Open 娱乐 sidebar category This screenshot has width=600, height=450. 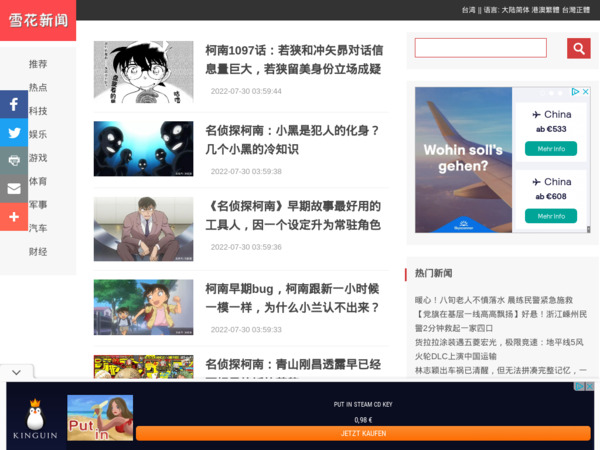pos(38,134)
